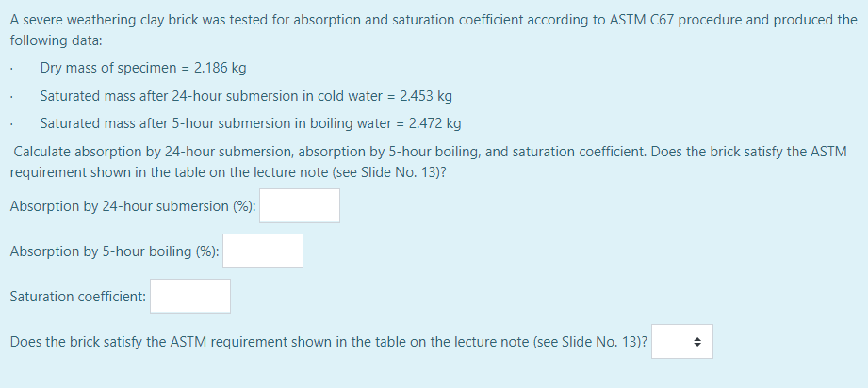Select the Saturation coefficient answer box

(190, 296)
